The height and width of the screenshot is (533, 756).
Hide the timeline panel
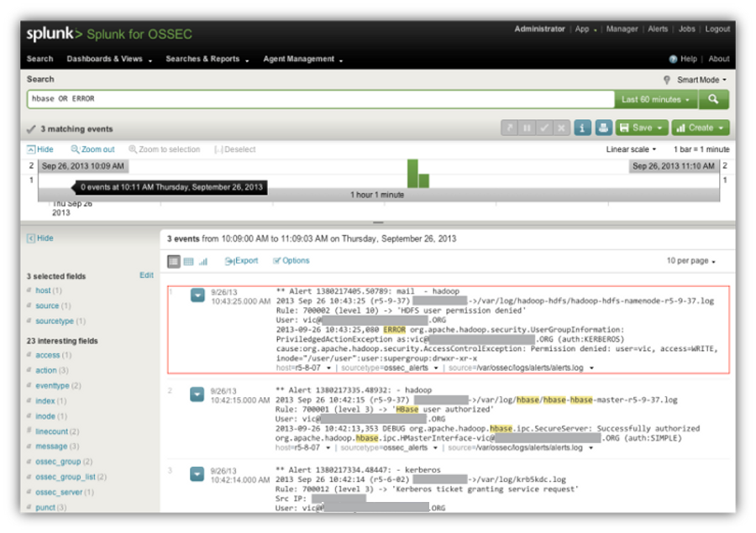click(40, 149)
